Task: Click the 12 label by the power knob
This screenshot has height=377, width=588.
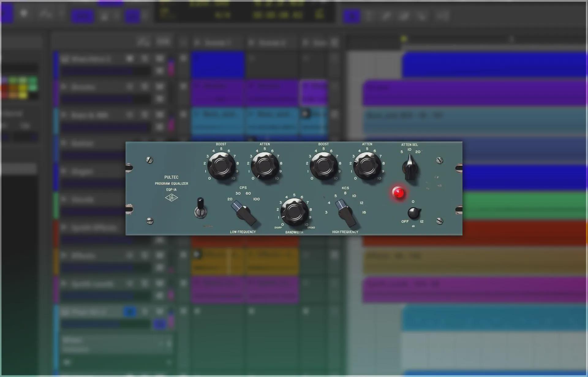Action: click(422, 221)
